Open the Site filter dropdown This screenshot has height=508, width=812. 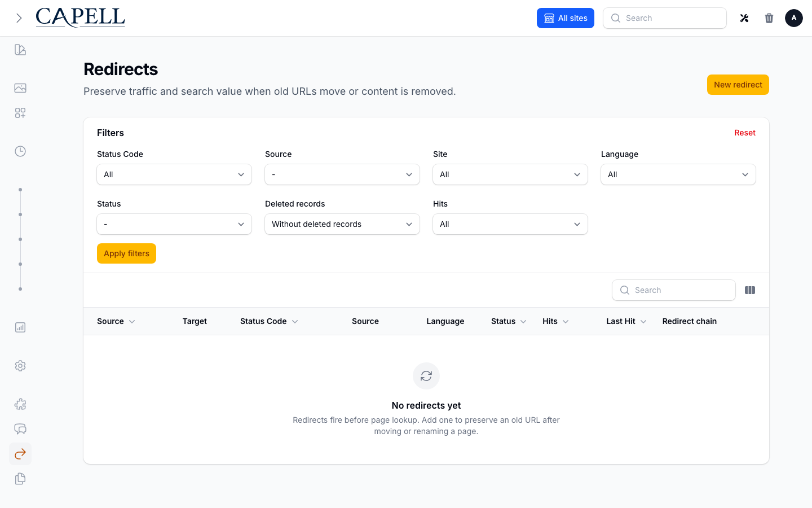(510, 174)
